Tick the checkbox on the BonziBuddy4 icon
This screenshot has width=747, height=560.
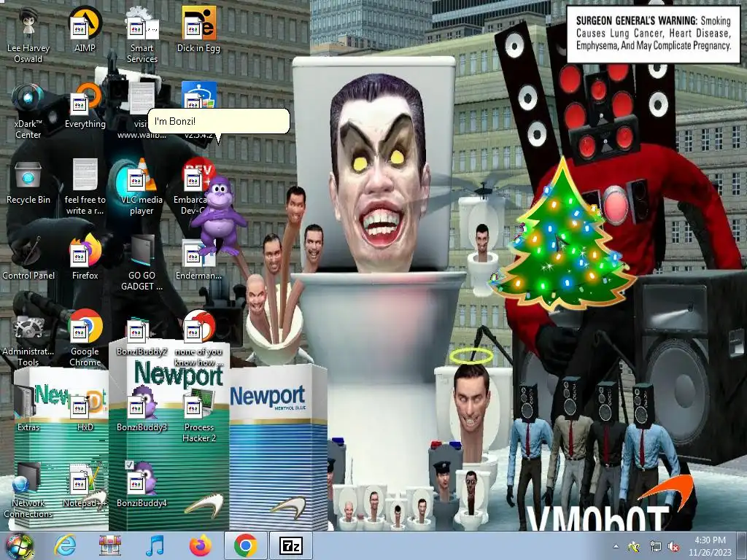[128, 464]
